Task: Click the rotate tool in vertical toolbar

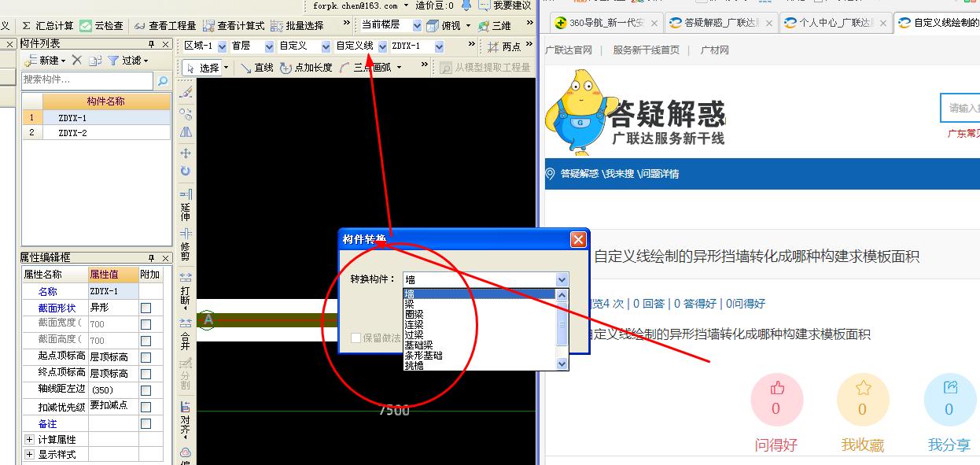Action: pyautogui.click(x=186, y=171)
